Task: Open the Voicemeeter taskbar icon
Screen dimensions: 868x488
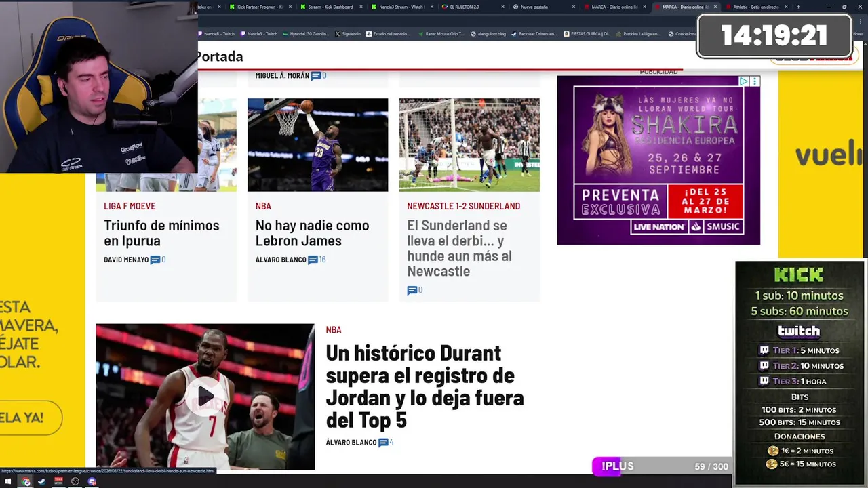Action: pos(58,482)
